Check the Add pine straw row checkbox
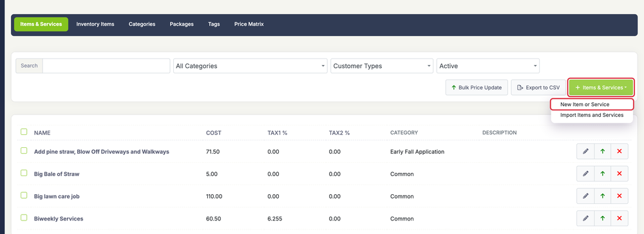Image resolution: width=644 pixels, height=234 pixels. (24, 151)
